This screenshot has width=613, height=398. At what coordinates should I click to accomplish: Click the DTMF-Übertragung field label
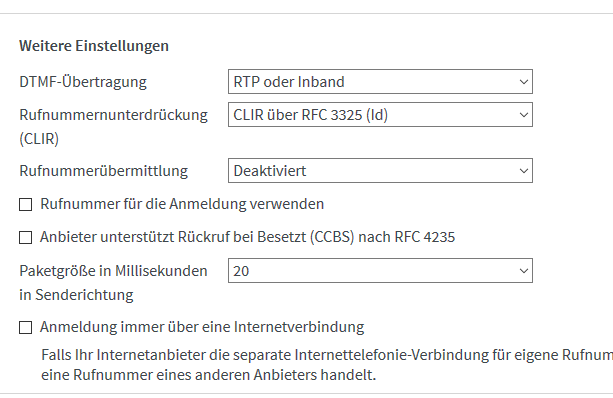[x=83, y=82]
